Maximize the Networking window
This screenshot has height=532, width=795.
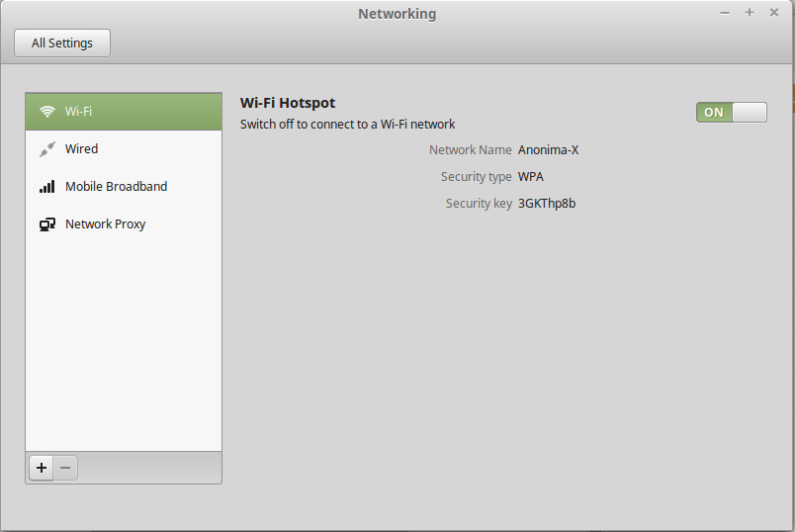pyautogui.click(x=749, y=13)
